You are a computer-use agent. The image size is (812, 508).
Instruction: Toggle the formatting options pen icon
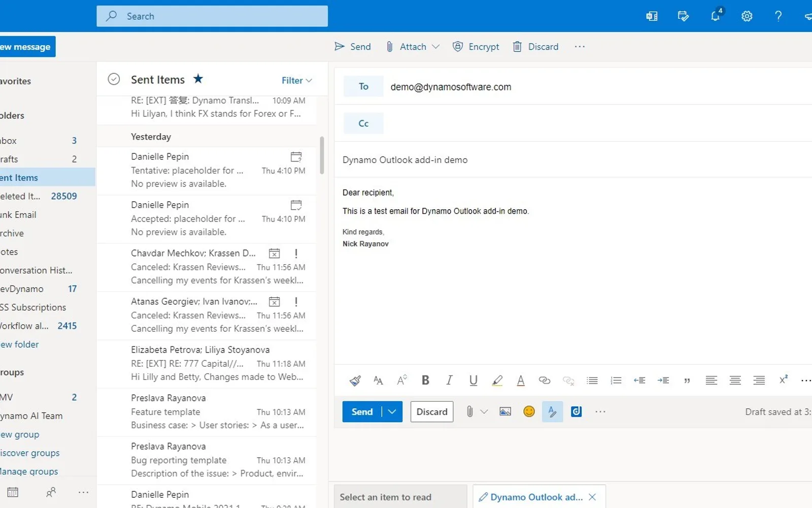click(553, 411)
